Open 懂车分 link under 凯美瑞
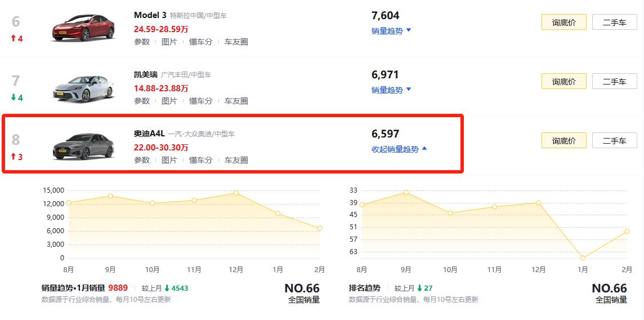The image size is (644, 320). pyautogui.click(x=200, y=101)
